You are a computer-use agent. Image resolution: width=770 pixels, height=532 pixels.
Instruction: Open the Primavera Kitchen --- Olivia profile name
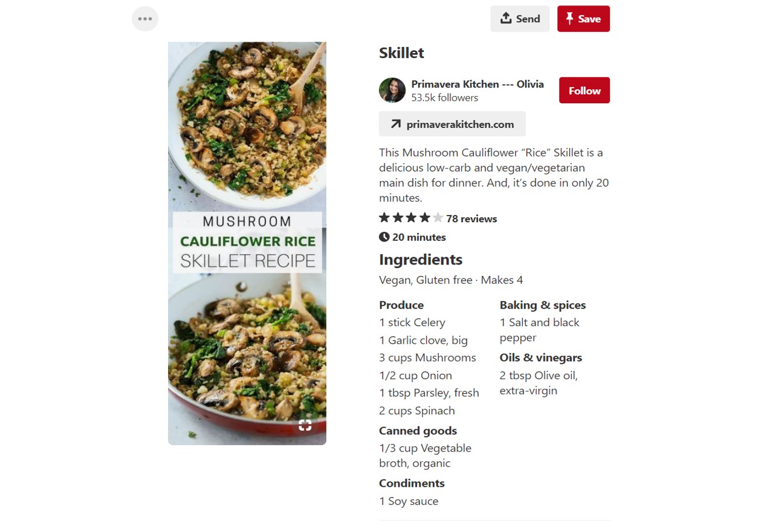(x=477, y=84)
